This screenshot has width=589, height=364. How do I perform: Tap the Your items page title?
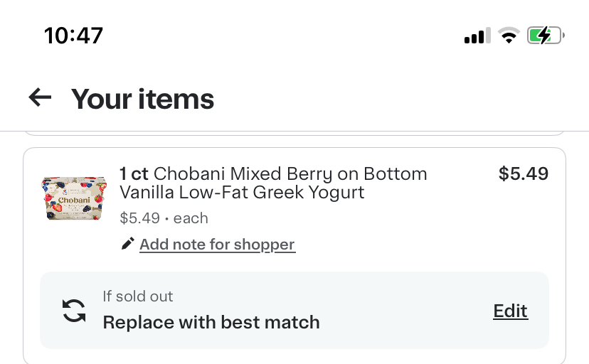click(142, 98)
